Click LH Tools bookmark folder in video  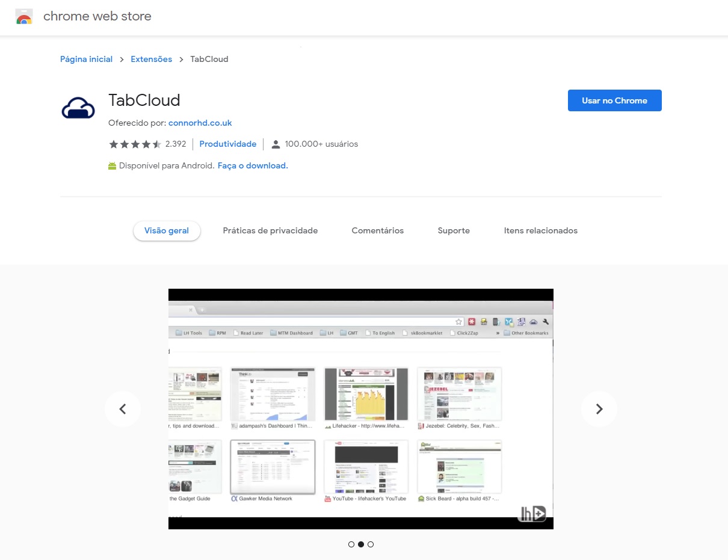[x=189, y=333]
